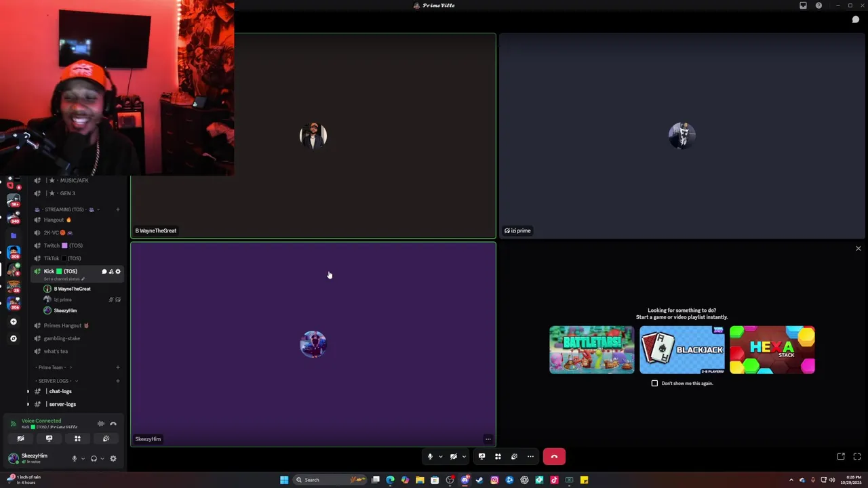Check Don't show me this again
868x488 pixels.
click(654, 383)
